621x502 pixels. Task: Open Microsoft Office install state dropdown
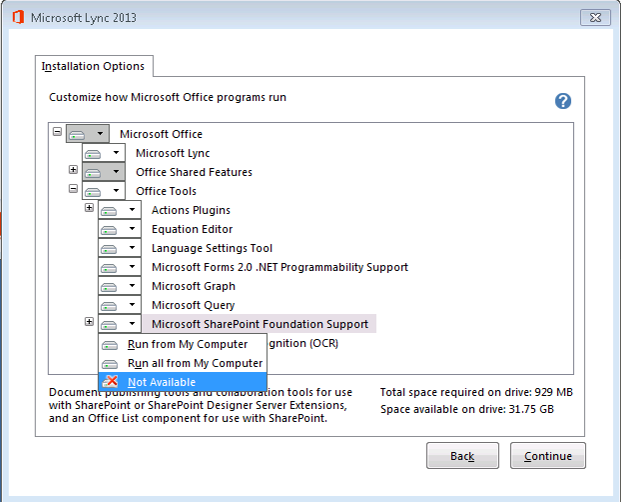coord(88,134)
